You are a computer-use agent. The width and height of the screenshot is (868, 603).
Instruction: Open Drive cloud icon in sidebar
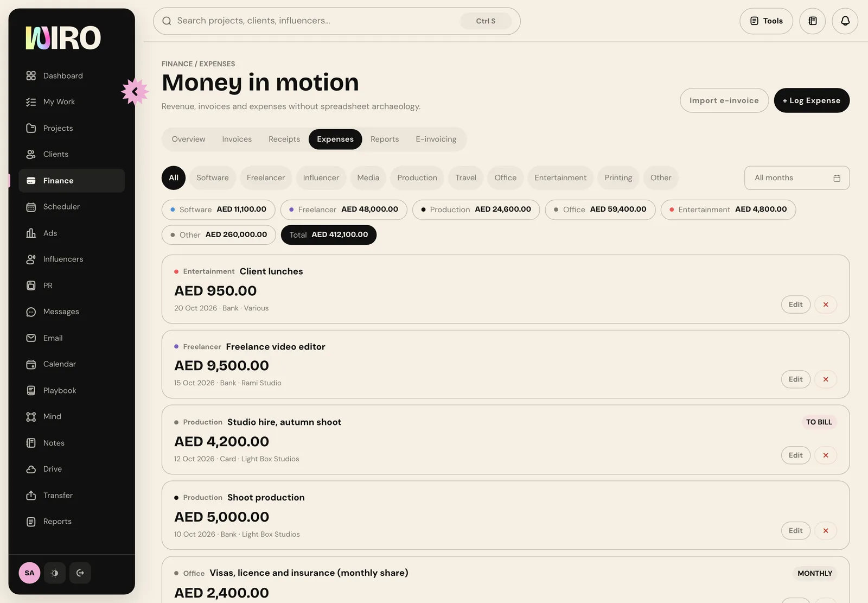coord(31,469)
